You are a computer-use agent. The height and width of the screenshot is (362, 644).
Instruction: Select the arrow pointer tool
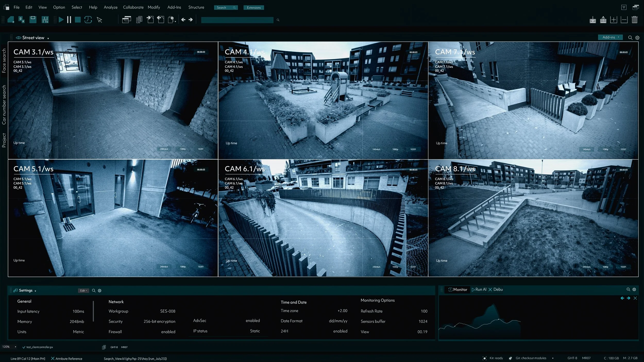click(99, 20)
